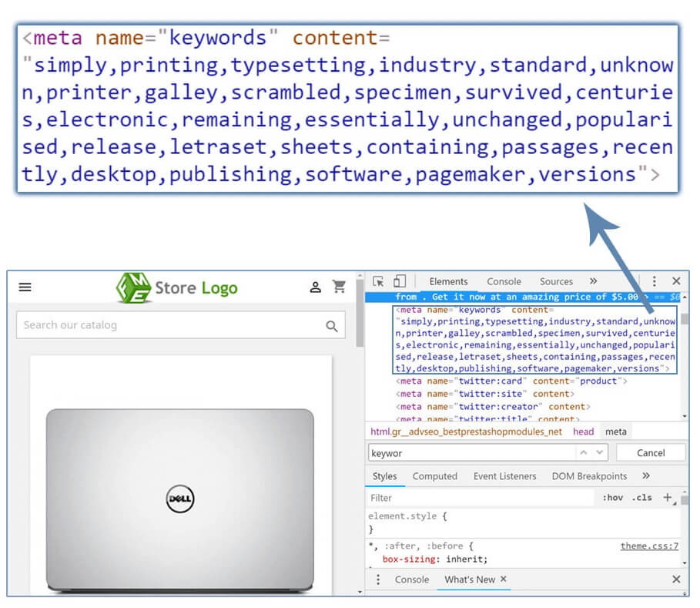Click the Elements panel scrollbar
This screenshot has width=700, height=608.
tap(685, 319)
